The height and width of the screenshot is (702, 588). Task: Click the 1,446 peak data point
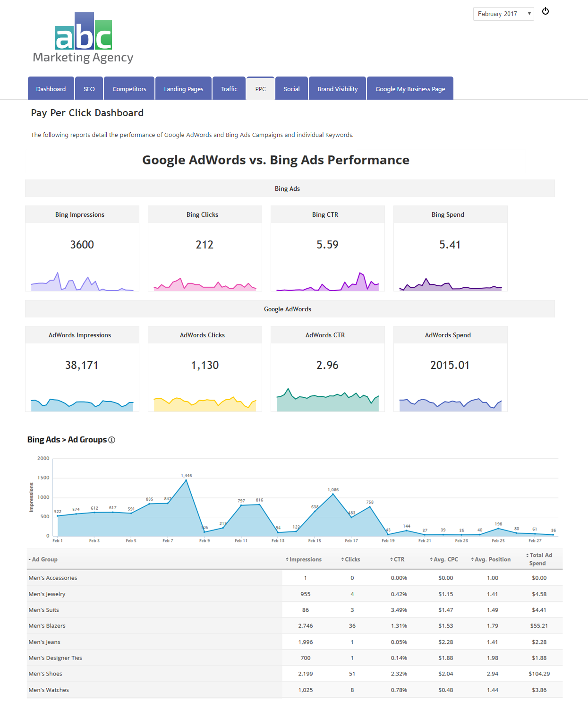coord(186,480)
